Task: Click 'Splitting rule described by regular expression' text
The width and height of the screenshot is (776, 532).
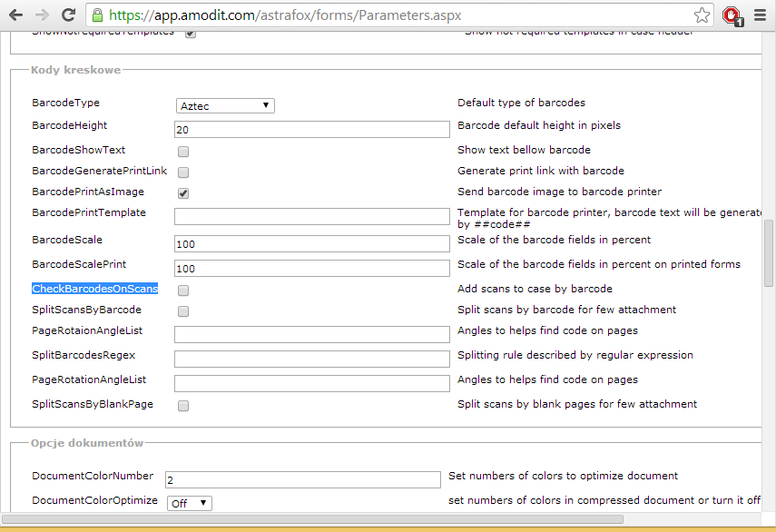Action: pos(575,355)
